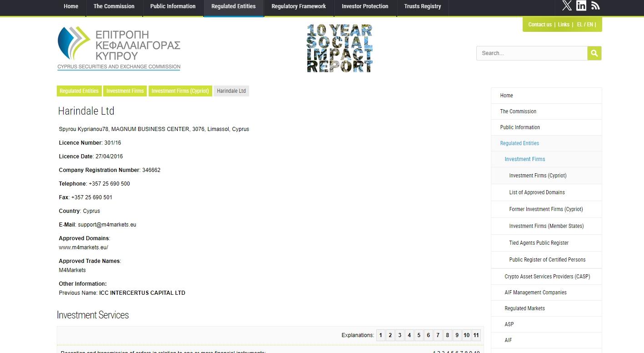Open Former Investment Firms (Cypriot)
644x353 pixels.
tap(546, 209)
